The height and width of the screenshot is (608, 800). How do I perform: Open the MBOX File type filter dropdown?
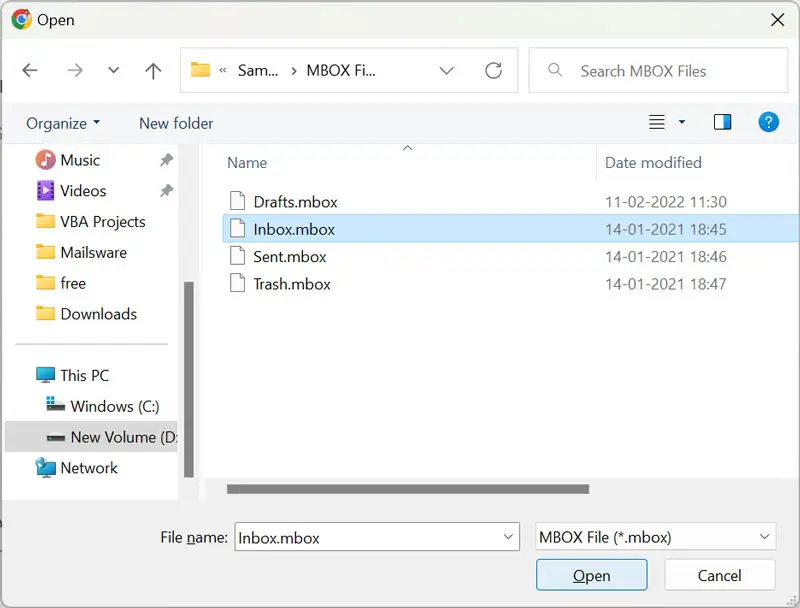[x=764, y=537]
